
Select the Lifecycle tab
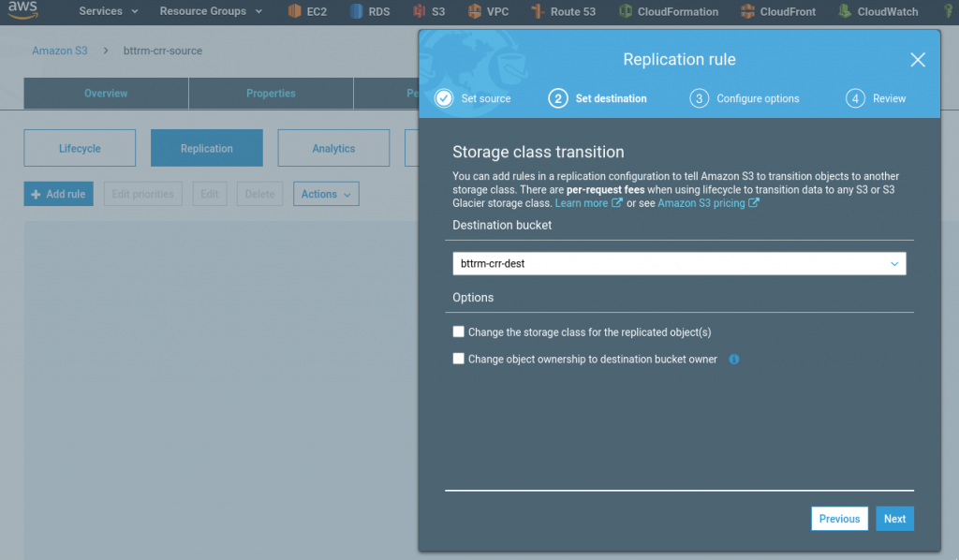[80, 147]
